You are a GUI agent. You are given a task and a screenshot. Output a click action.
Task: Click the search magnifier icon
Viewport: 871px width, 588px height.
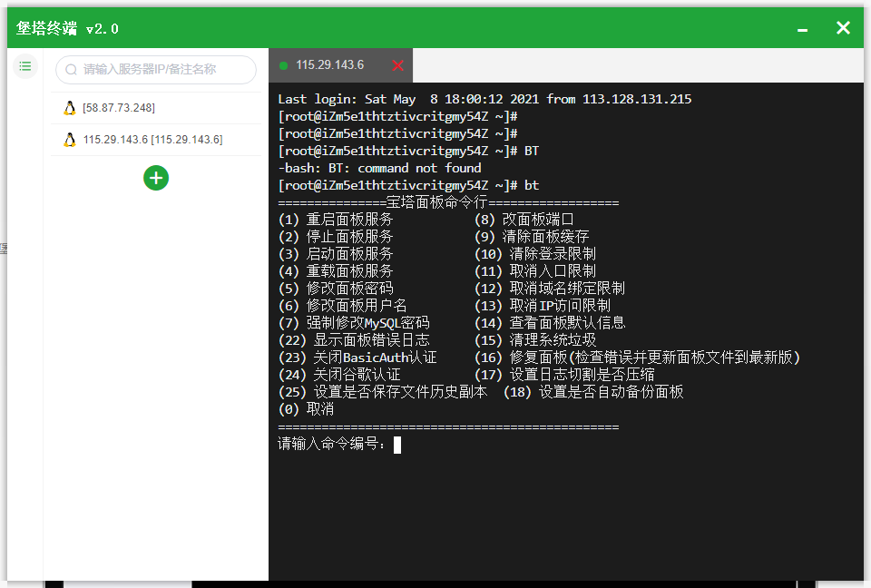pos(71,70)
